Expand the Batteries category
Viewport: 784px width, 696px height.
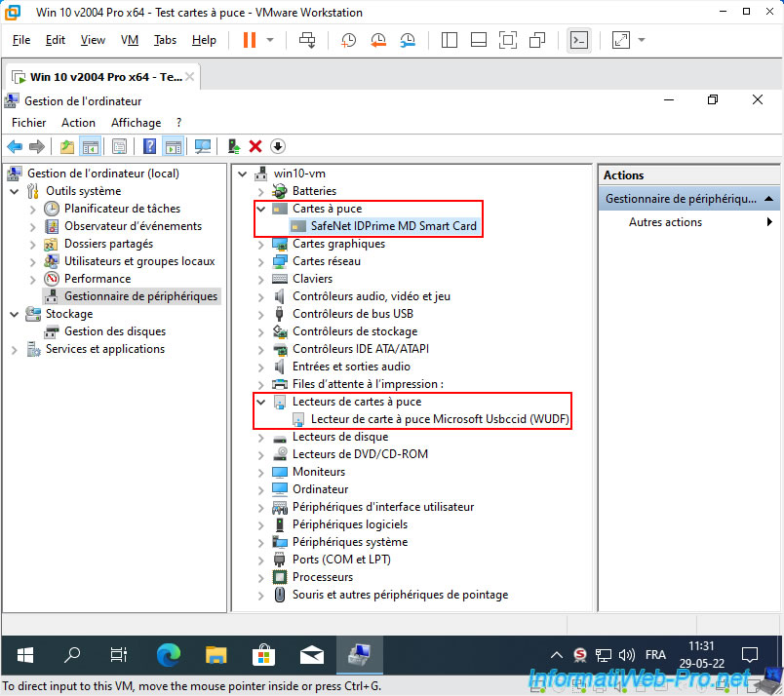(261, 191)
